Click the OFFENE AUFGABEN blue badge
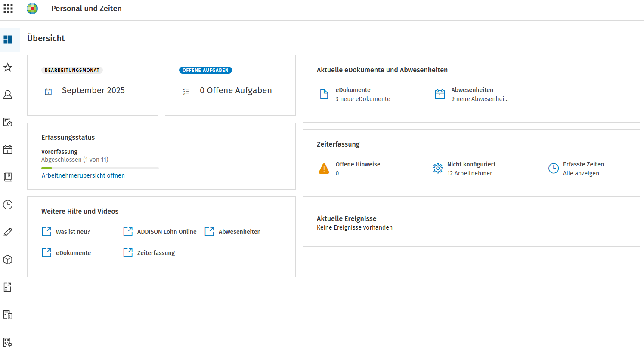The width and height of the screenshot is (644, 353). [206, 70]
